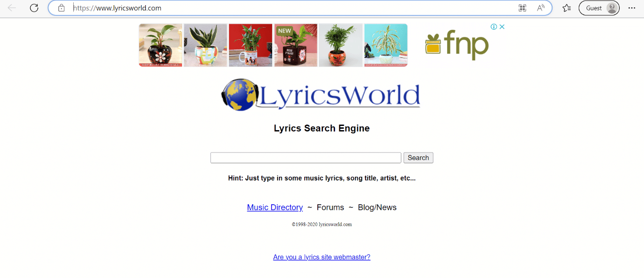Open the browser settings ellipsis menu
Viewport: 644px width, 278px height.
[631, 8]
